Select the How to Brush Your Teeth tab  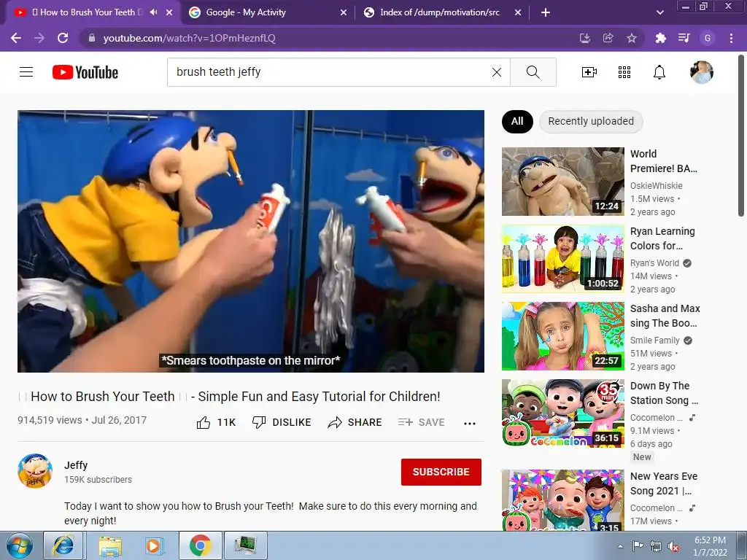point(90,12)
